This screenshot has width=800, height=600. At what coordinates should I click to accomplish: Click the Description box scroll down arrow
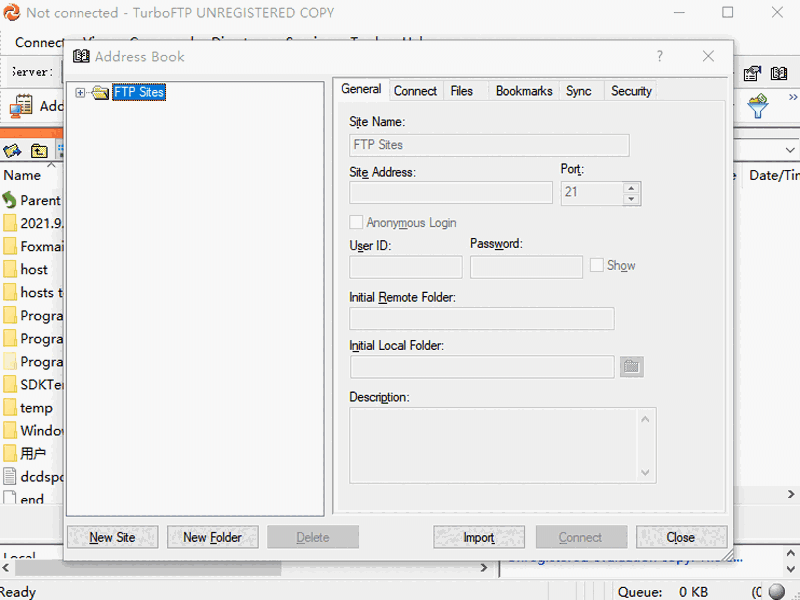pos(645,472)
